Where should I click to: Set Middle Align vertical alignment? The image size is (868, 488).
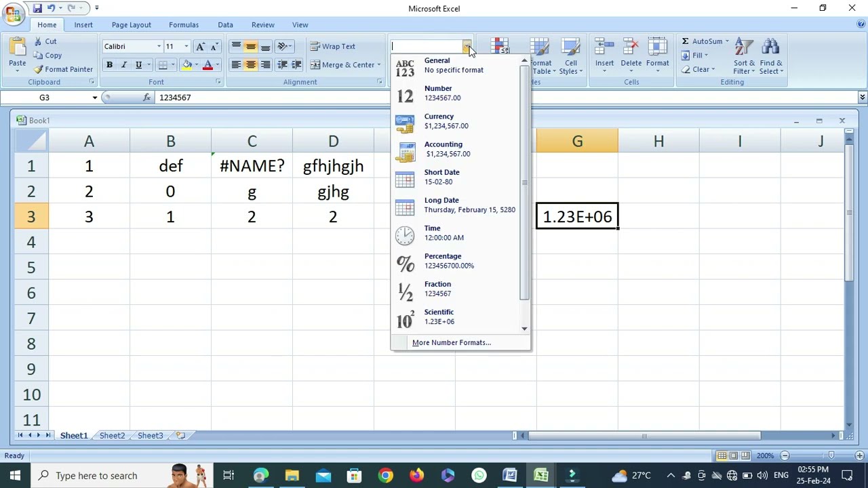251,46
